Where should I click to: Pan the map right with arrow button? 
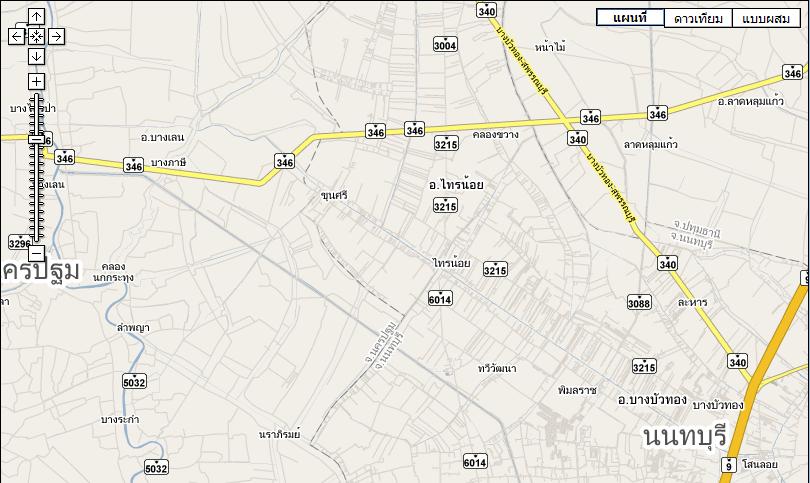56,36
